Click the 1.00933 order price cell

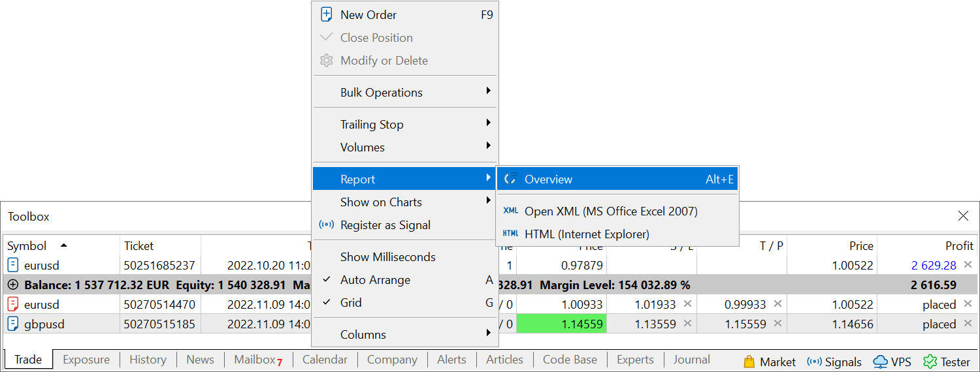point(561,304)
